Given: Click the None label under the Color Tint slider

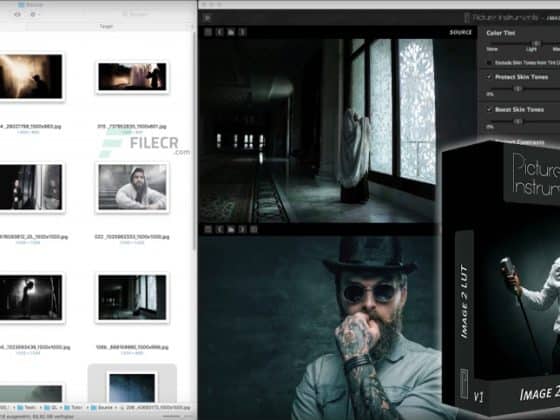Looking at the screenshot, I should [492, 49].
